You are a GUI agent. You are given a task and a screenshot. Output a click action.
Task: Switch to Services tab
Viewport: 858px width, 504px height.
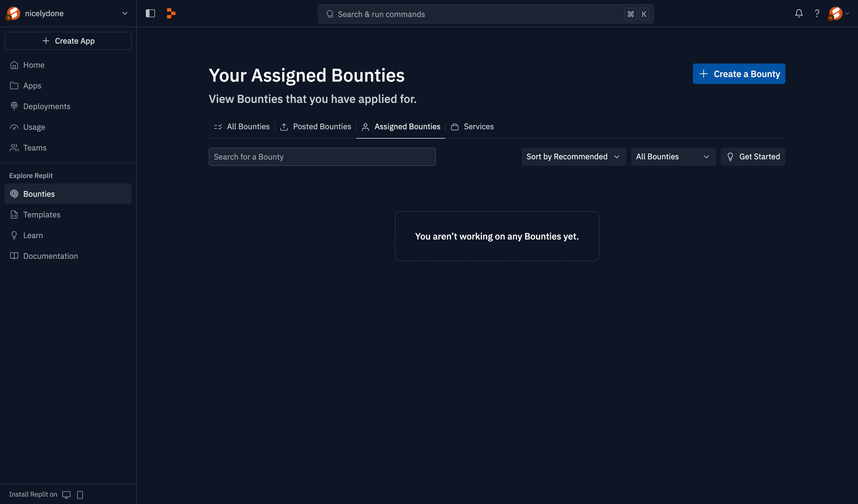point(472,127)
